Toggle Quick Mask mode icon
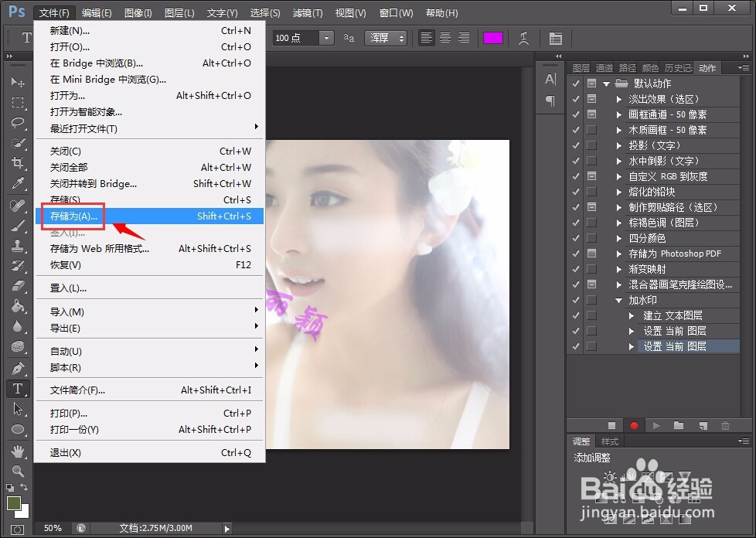This screenshot has height=538, width=756. click(18, 529)
